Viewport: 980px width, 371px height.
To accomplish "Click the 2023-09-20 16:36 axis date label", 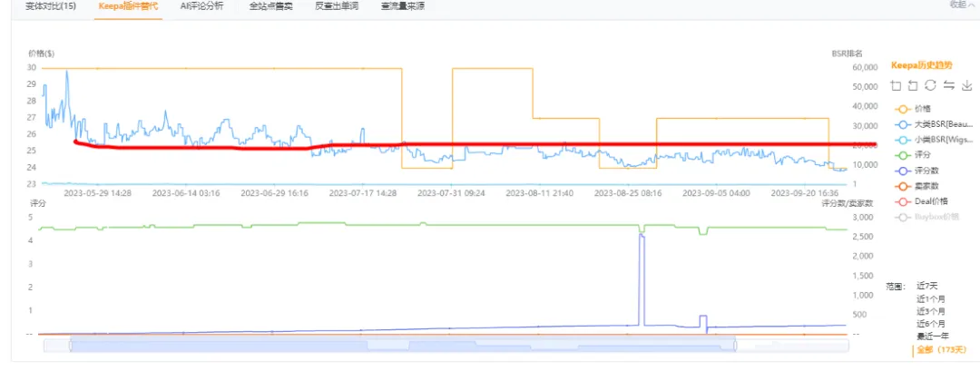I will tap(804, 193).
